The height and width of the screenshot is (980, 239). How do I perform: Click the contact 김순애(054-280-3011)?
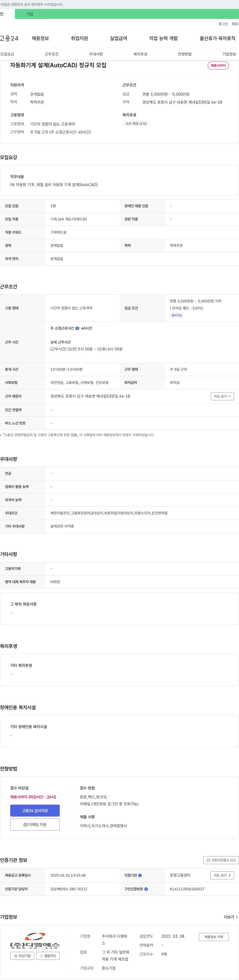coord(69,889)
